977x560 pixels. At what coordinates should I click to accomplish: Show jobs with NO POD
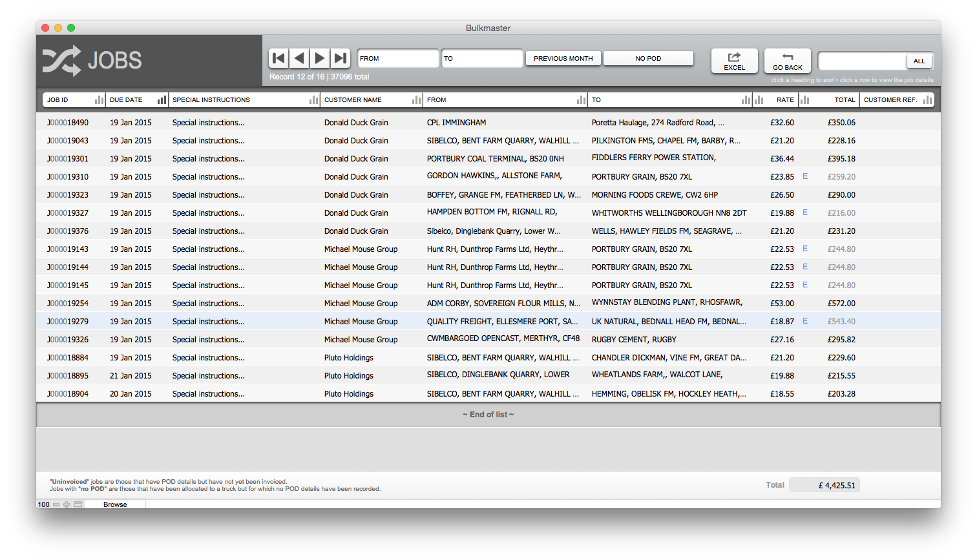pyautogui.click(x=648, y=58)
